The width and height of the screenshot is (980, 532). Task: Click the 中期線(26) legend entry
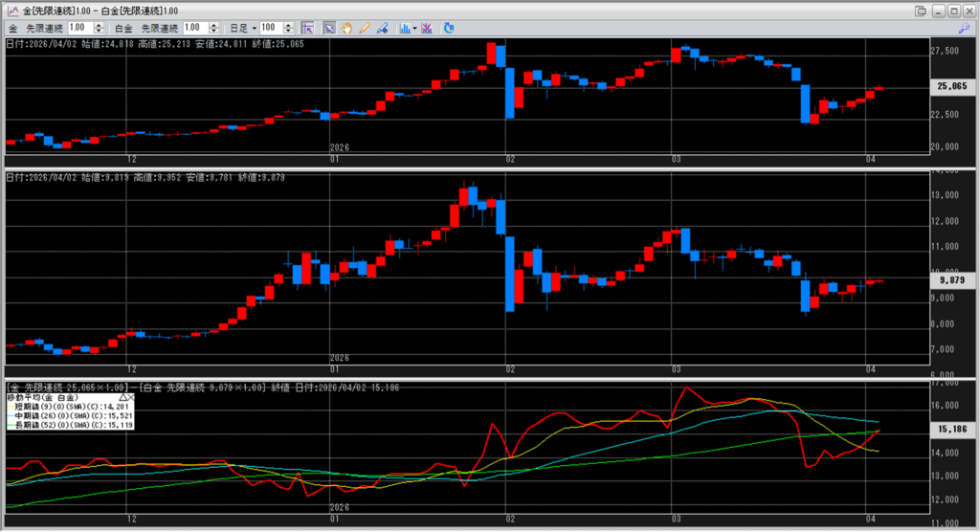[73, 415]
